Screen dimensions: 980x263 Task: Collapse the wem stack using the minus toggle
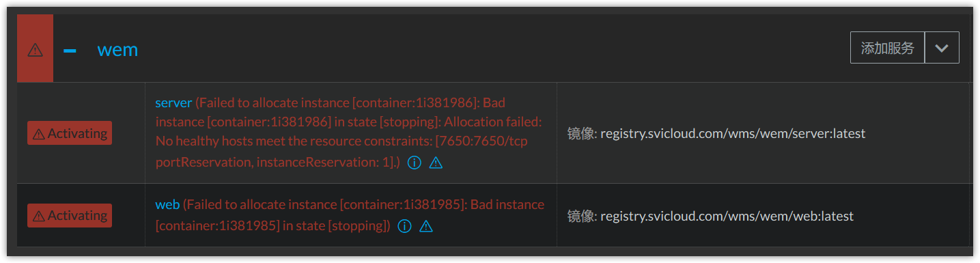pyautogui.click(x=70, y=50)
